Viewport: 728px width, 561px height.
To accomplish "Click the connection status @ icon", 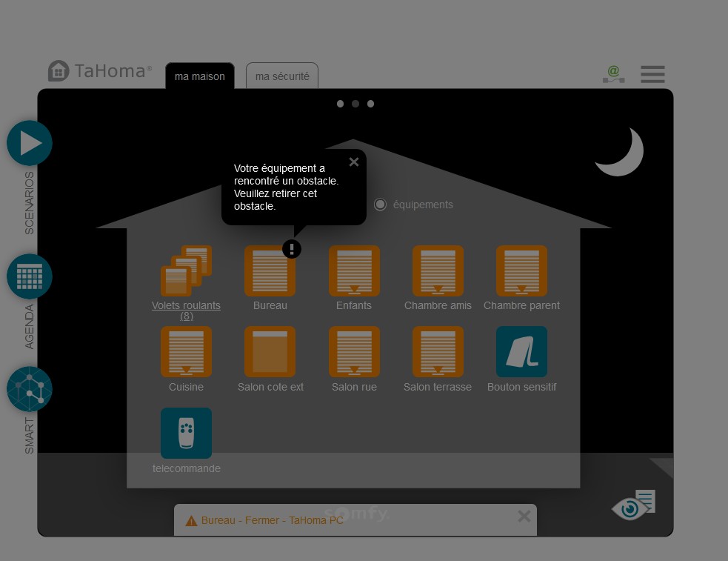I will pos(613,74).
